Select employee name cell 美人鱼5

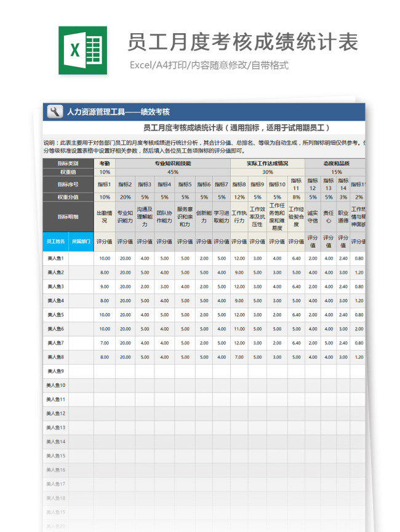[x=55, y=314]
